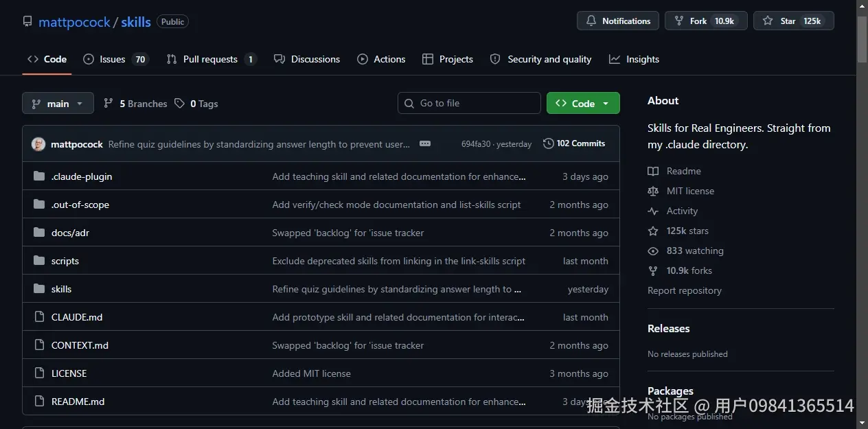The height and width of the screenshot is (429, 868).
Task: Click the star icon beside 125k stars
Action: coord(653,231)
